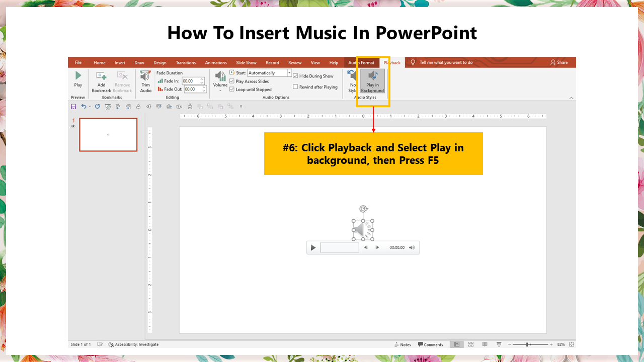Switch to Normal view icon
The image size is (644, 362).
457,344
